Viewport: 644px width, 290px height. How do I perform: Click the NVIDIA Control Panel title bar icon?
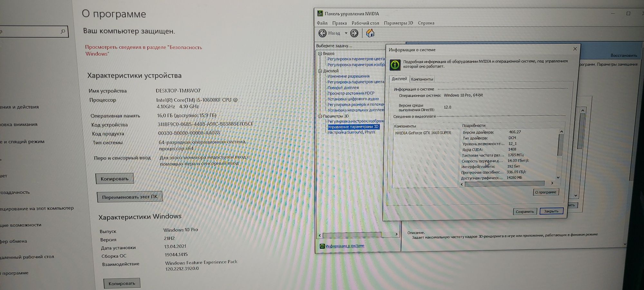(x=320, y=14)
